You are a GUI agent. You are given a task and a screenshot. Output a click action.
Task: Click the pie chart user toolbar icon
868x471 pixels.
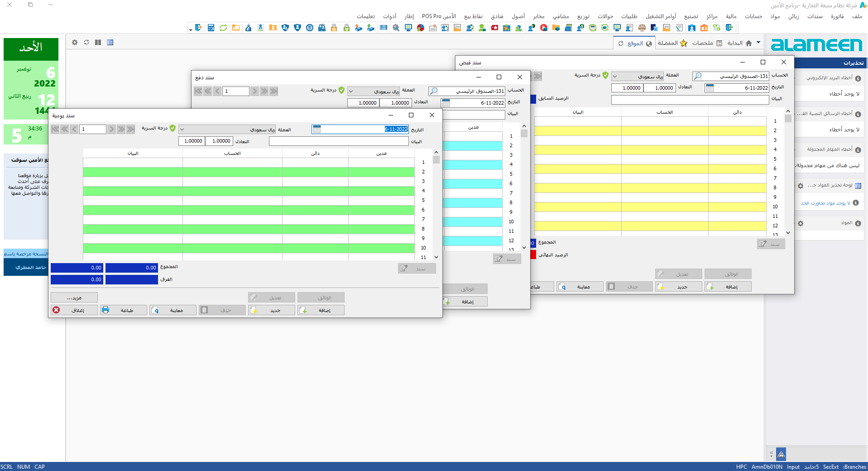(x=421, y=28)
